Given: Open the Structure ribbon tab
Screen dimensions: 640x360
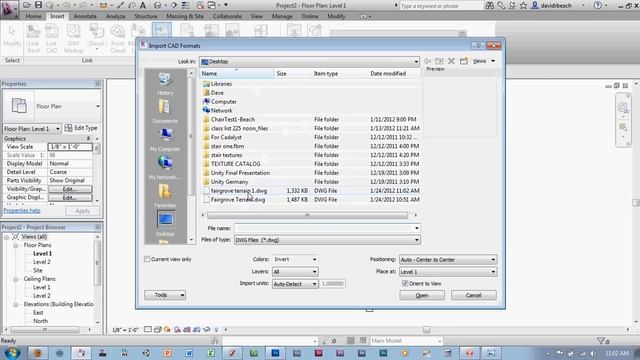Looking at the screenshot, I should (x=146, y=16).
